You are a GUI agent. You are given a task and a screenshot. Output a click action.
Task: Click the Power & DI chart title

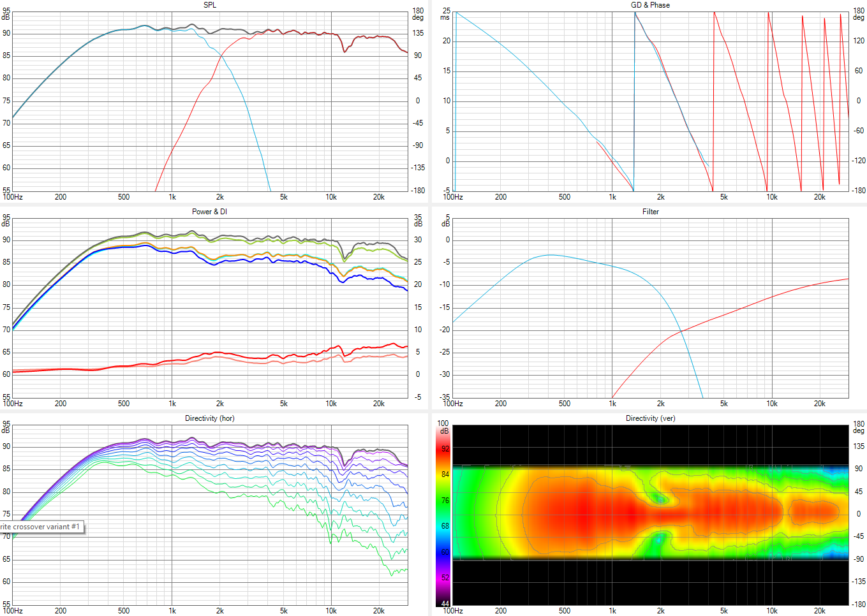[x=209, y=212]
